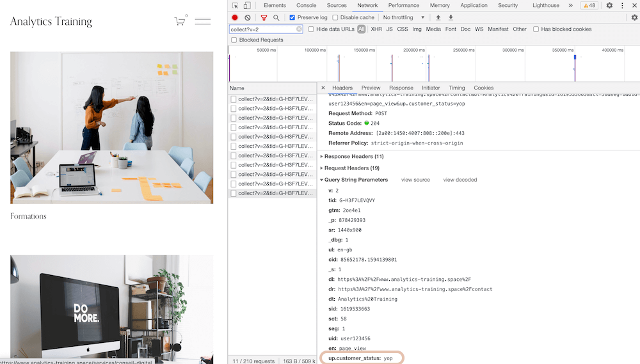Enable Has blocked cookies checkbox
Screen dimensions: 640x364
[536, 29]
